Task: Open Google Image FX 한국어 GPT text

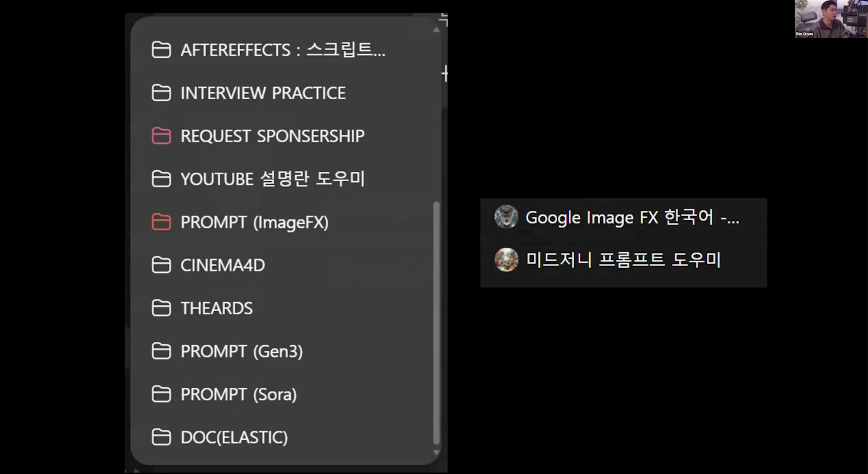Action: click(632, 217)
